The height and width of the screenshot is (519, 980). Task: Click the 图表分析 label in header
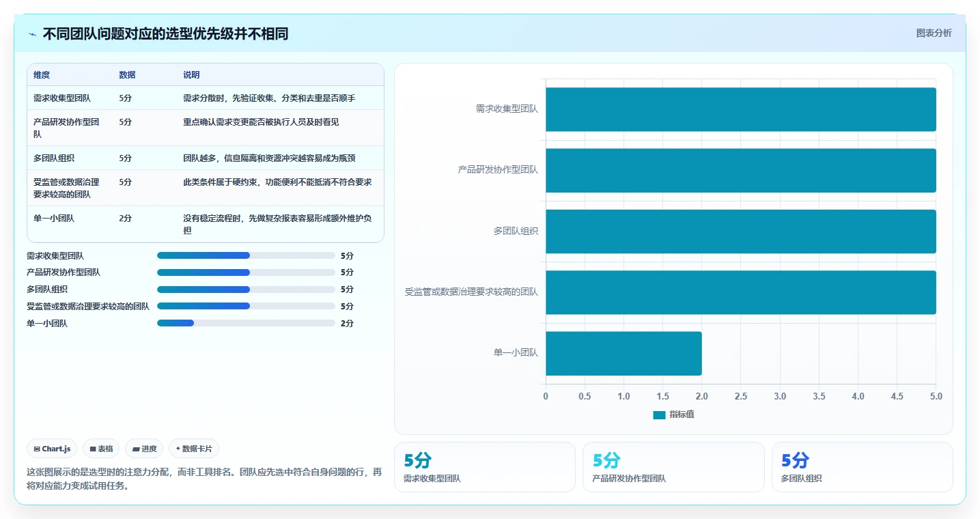pos(934,33)
